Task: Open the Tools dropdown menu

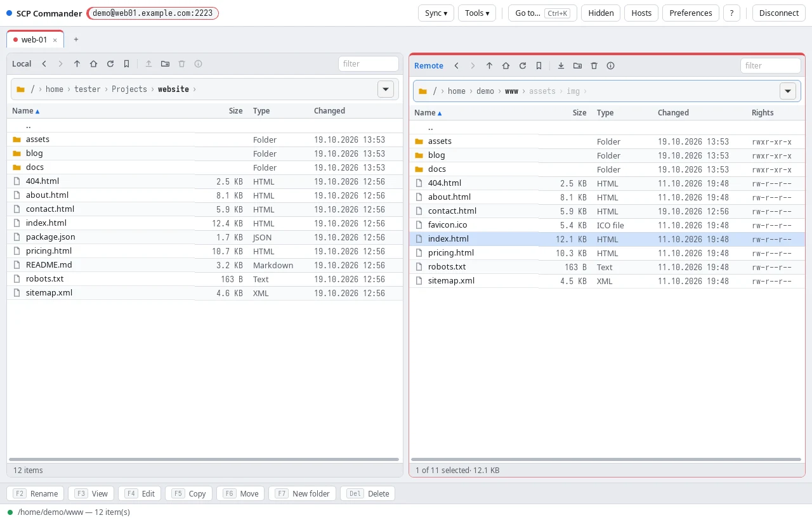Action: pyautogui.click(x=477, y=13)
